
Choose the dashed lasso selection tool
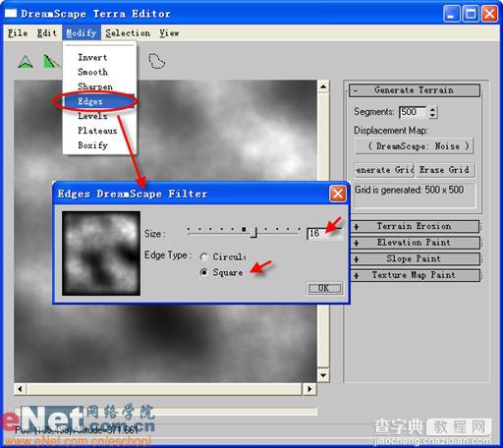157,61
